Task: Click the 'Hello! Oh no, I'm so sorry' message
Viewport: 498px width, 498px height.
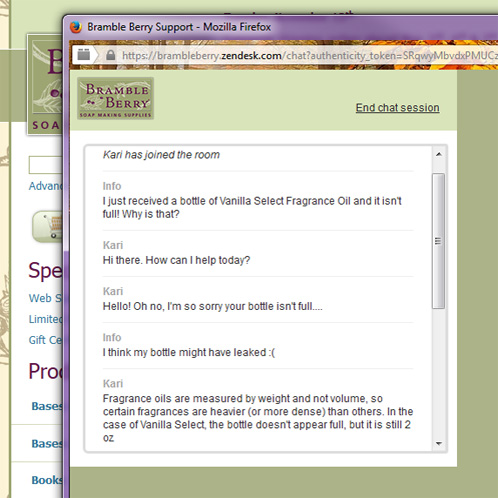Action: (213, 306)
